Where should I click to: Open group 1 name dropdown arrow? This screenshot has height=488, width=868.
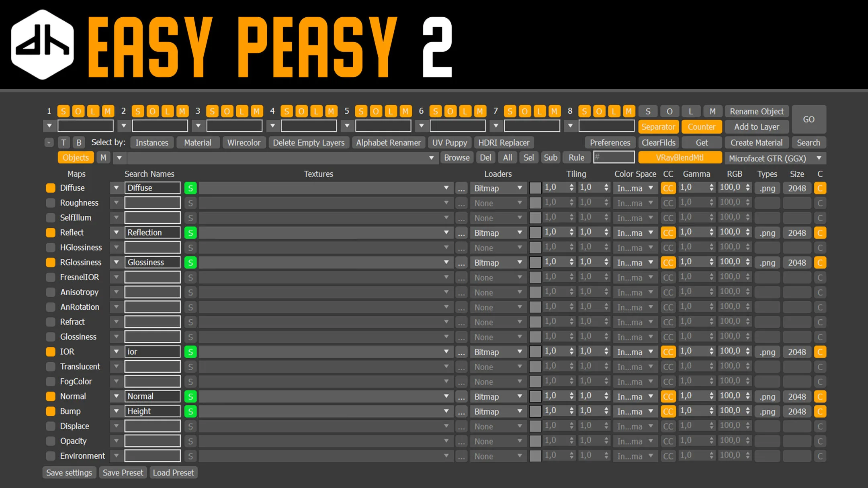[49, 126]
